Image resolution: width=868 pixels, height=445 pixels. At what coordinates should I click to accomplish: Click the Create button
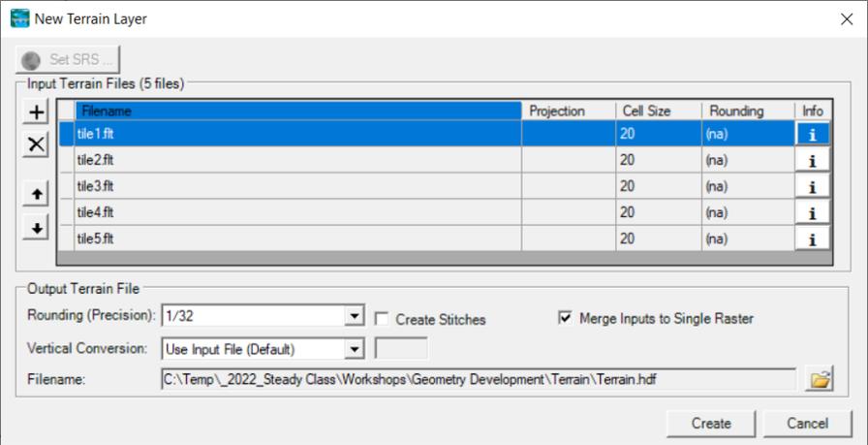(711, 424)
